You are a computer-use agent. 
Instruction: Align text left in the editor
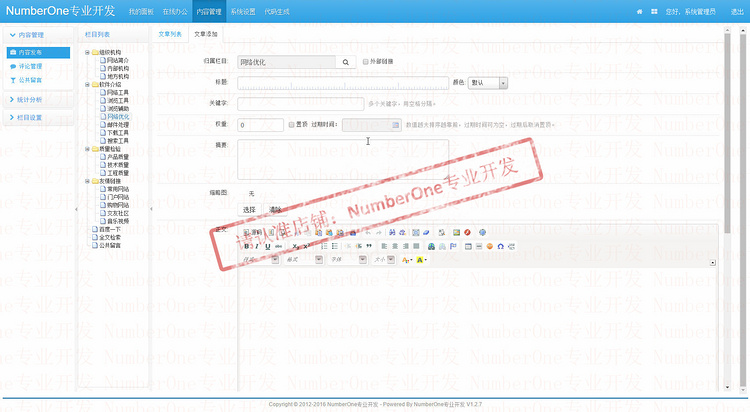[x=384, y=246]
